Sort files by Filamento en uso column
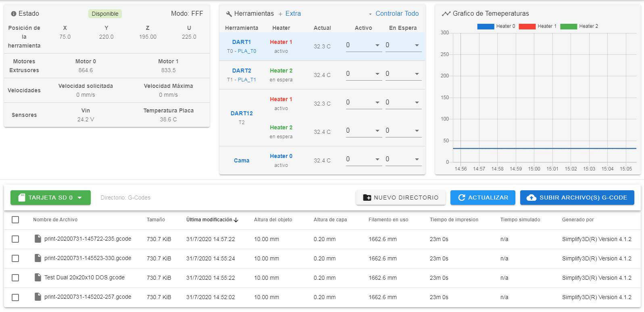 (x=388, y=220)
